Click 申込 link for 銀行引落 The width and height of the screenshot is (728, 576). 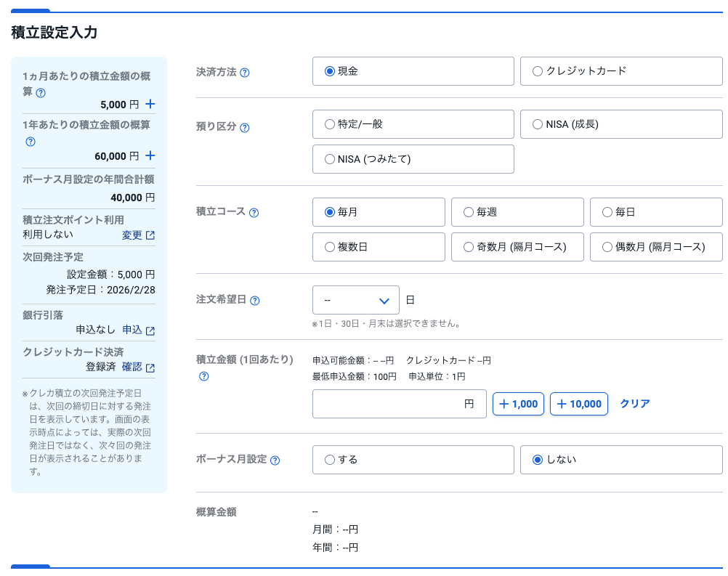[137, 330]
